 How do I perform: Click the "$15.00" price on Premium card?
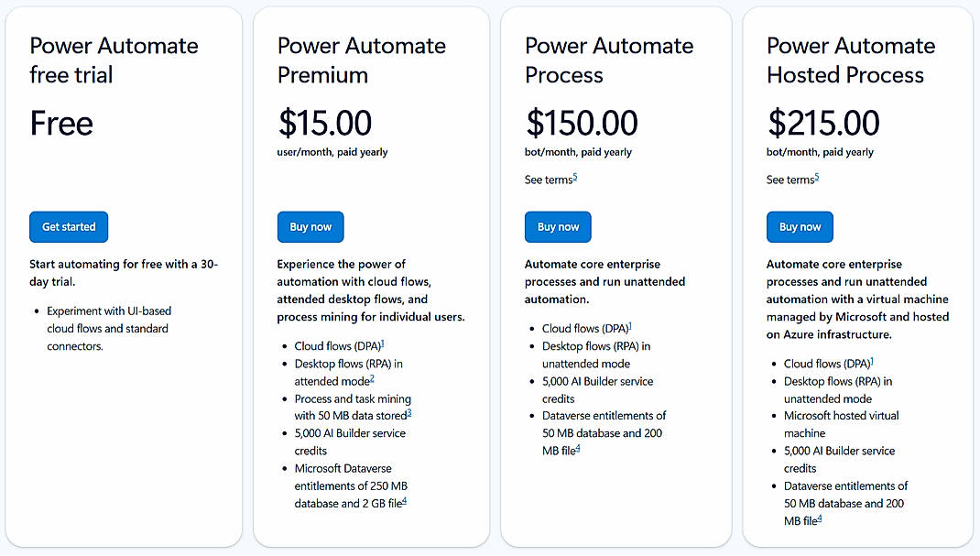pyautogui.click(x=325, y=123)
